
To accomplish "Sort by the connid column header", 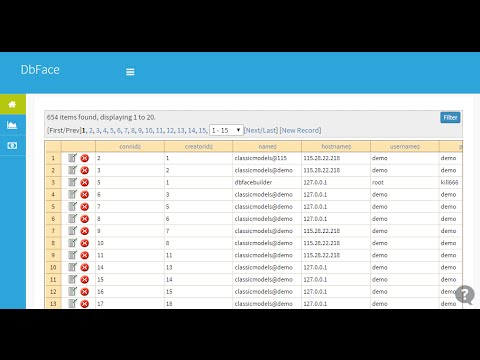I will [130, 146].
